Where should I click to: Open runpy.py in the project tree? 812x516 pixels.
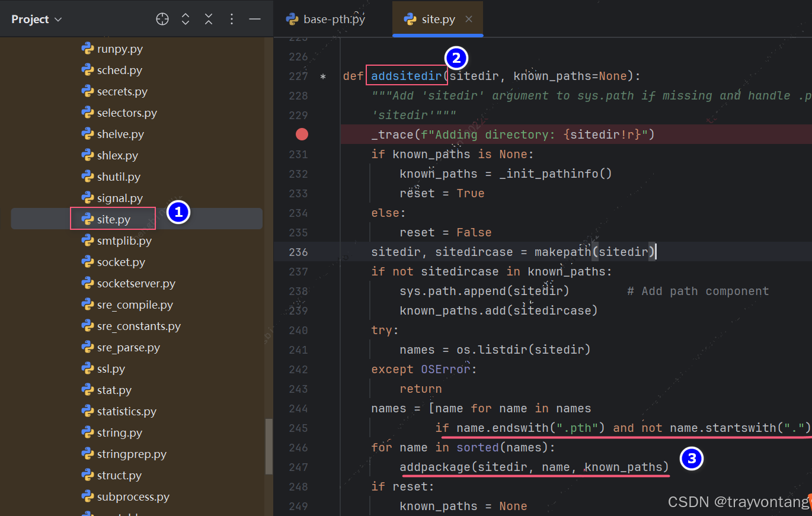pyautogui.click(x=111, y=49)
